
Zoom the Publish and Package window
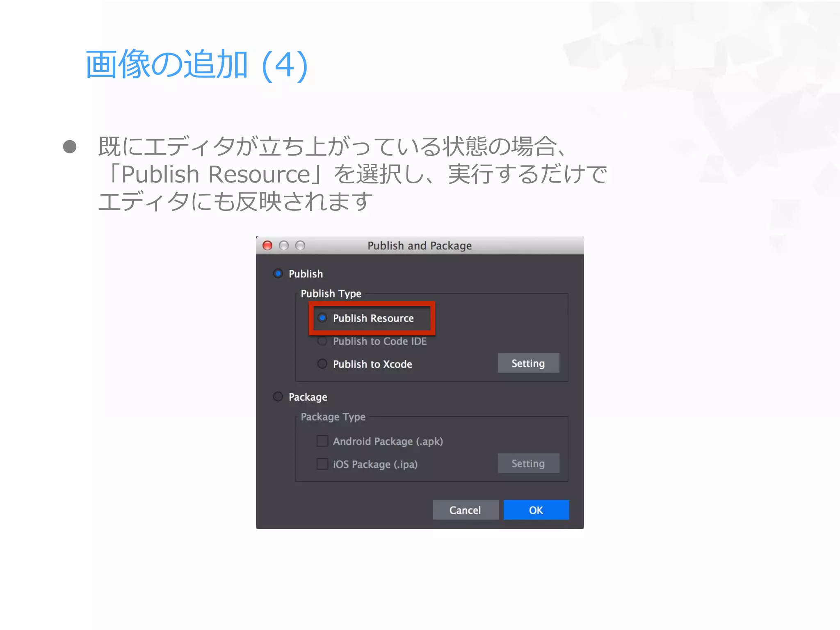300,245
